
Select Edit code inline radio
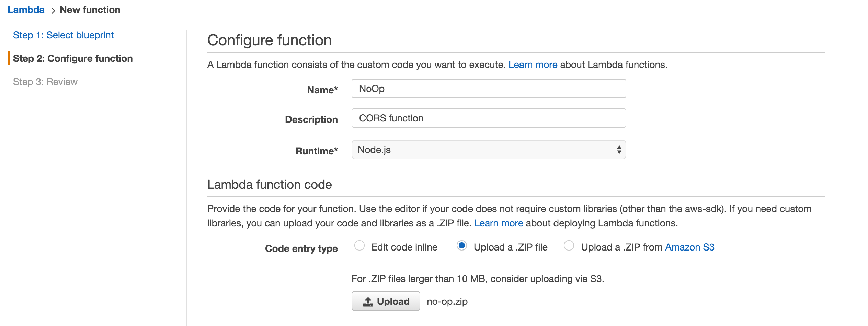pyautogui.click(x=359, y=246)
